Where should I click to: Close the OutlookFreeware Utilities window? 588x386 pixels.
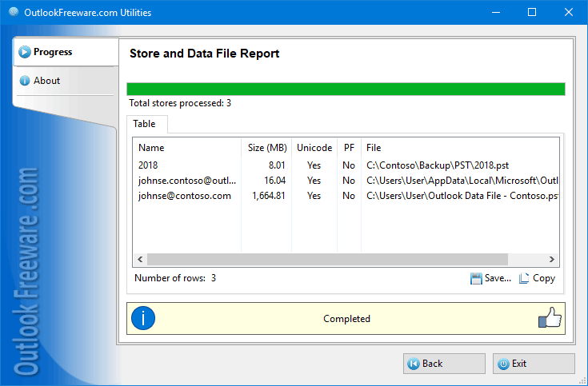pyautogui.click(x=569, y=12)
